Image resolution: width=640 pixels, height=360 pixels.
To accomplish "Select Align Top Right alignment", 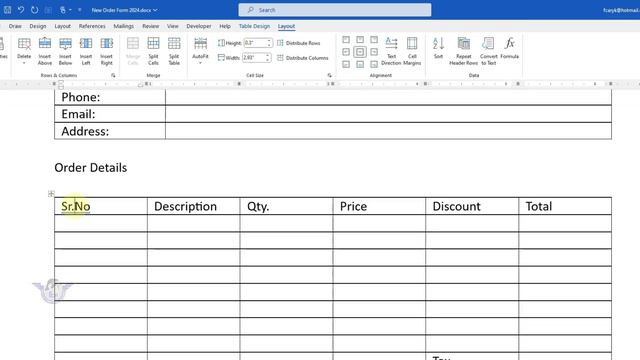I will pyautogui.click(x=374, y=40).
